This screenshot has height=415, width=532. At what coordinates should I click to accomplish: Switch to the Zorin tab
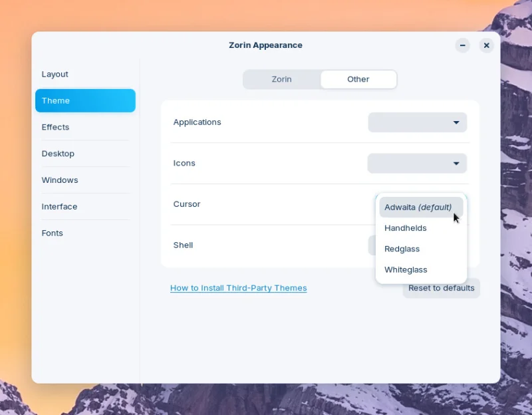(x=281, y=79)
